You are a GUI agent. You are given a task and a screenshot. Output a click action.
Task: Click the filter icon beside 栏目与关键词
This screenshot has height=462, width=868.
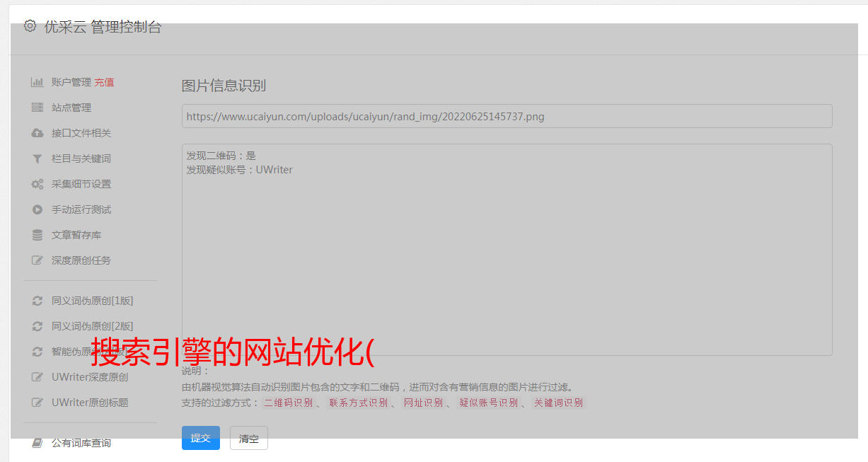pyautogui.click(x=37, y=158)
